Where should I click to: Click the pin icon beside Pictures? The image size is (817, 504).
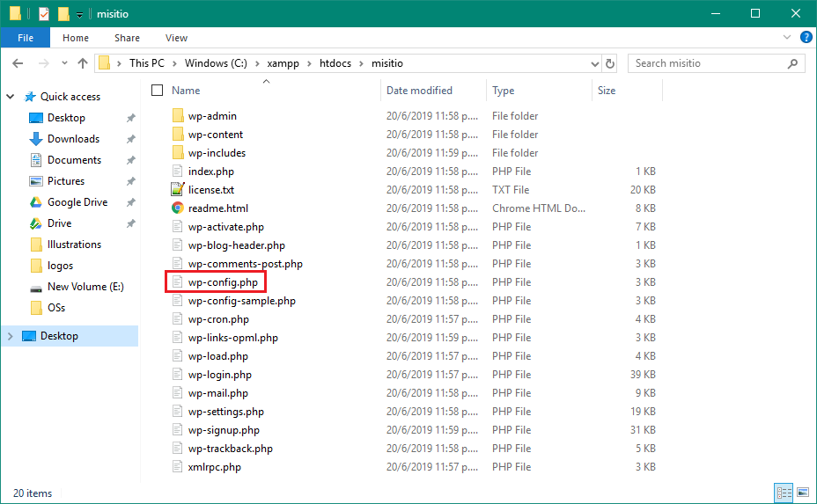pos(131,181)
